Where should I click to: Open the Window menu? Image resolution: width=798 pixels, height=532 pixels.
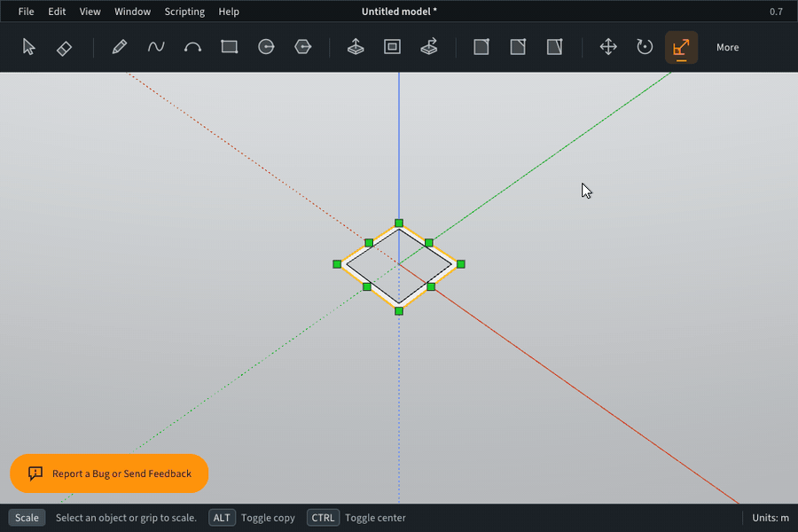(132, 12)
